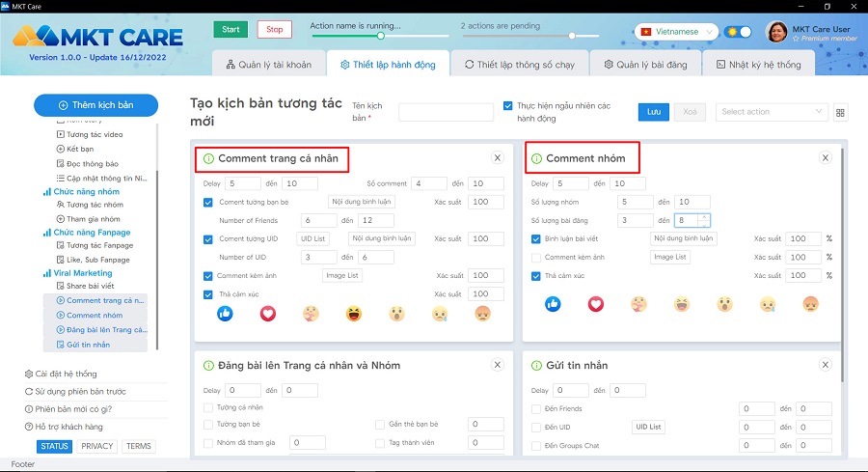Select Tương tác video in the sidebar

click(90, 134)
